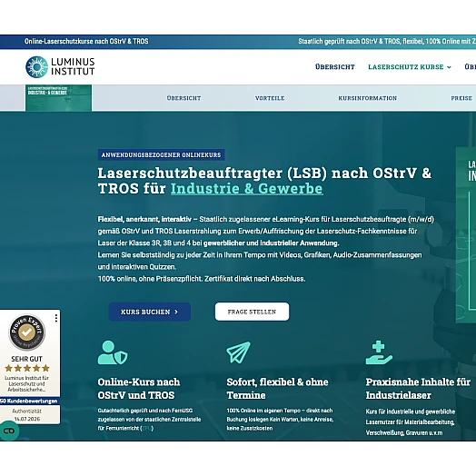Open the round cookie settings button
This screenshot has height=476, width=476.
tap(9, 431)
